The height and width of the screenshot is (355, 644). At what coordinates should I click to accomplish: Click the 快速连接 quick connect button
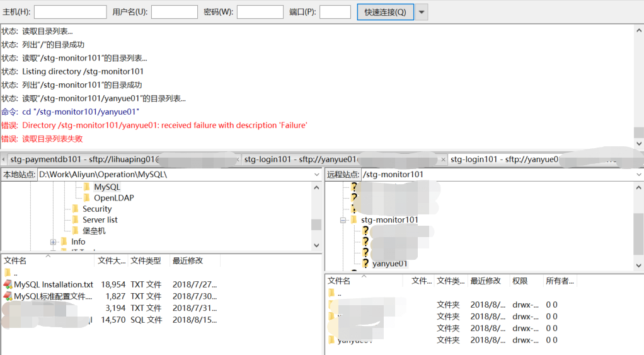(385, 12)
